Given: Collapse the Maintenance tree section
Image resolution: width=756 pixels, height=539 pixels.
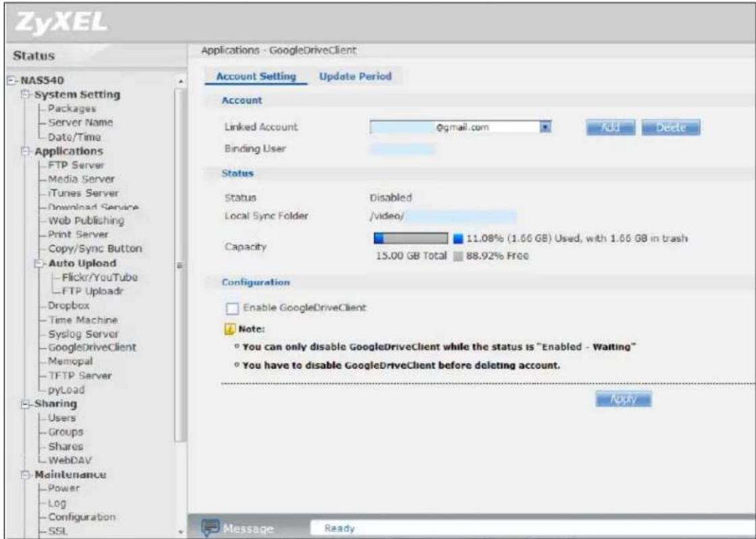Looking at the screenshot, I should [26, 474].
